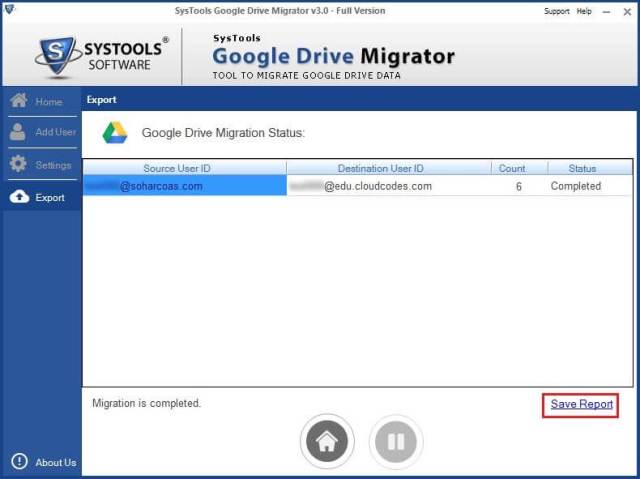Open the Home sidebar menu item
The image size is (640, 479).
click(x=42, y=101)
